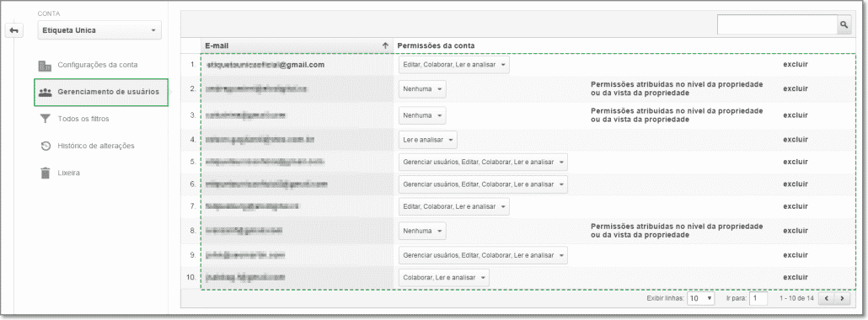The height and width of the screenshot is (320, 868).
Task: Open the permissions dropdown in row 7
Action: 454,206
